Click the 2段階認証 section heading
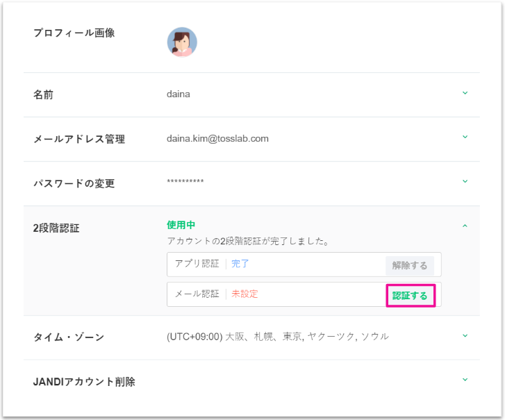The height and width of the screenshot is (420, 505). [x=56, y=227]
